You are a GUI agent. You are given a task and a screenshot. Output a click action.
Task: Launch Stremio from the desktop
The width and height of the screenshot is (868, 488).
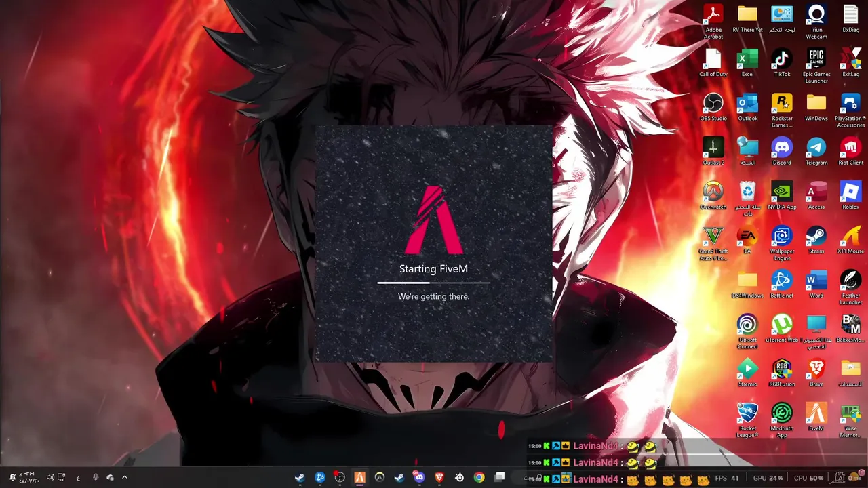pos(747,372)
